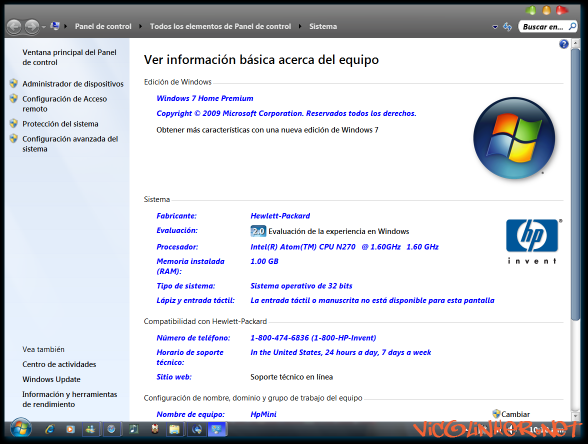Click Obtener más características con una nueva edición
Viewport: 588px width, 444px height.
coord(267,130)
